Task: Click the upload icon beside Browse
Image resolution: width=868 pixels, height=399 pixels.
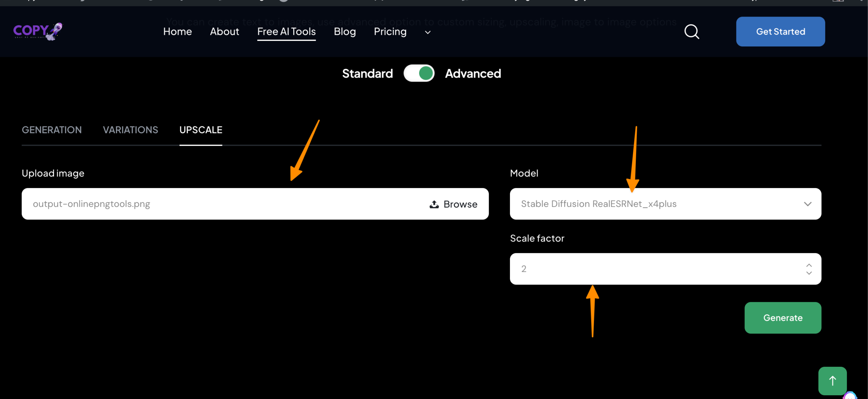Action: point(434,204)
